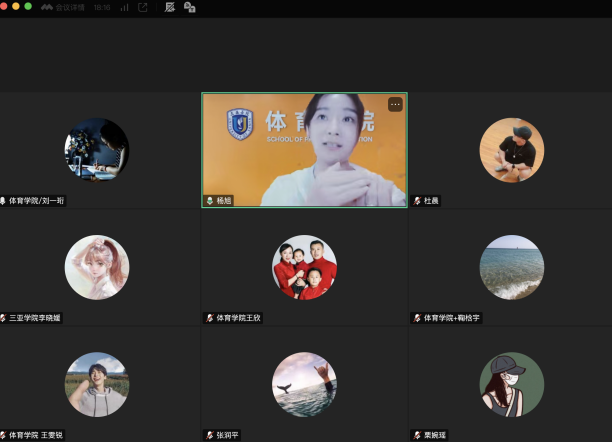Image resolution: width=612 pixels, height=442 pixels.
Task: Click the crossed-out screen icon in top bar
Action: pos(169,7)
